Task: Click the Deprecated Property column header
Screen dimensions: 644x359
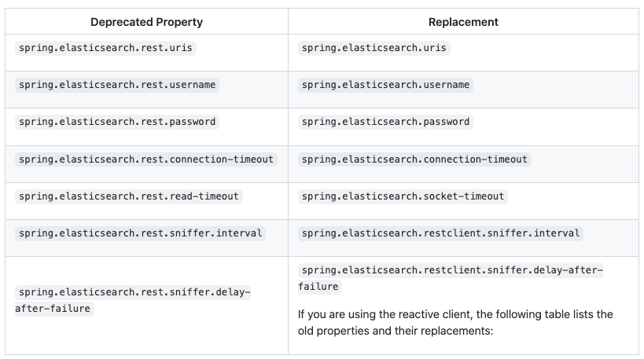Action: (146, 22)
